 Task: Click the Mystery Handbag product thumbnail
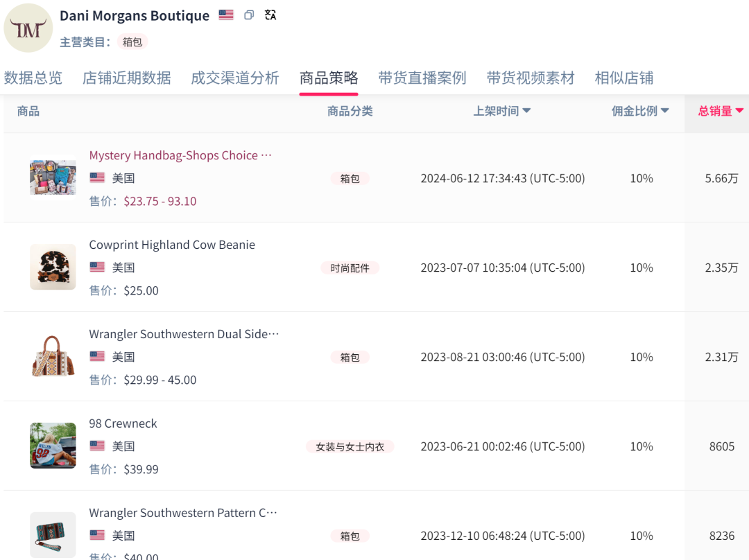tap(53, 177)
